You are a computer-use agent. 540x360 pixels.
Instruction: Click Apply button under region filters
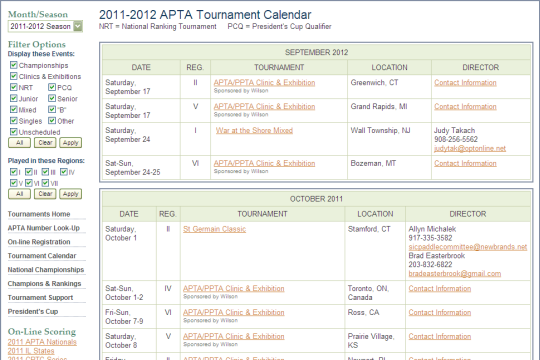71,194
